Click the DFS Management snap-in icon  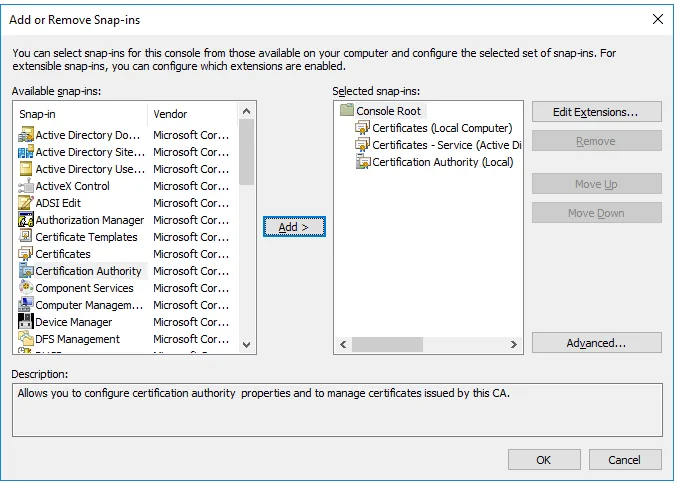(x=26, y=339)
